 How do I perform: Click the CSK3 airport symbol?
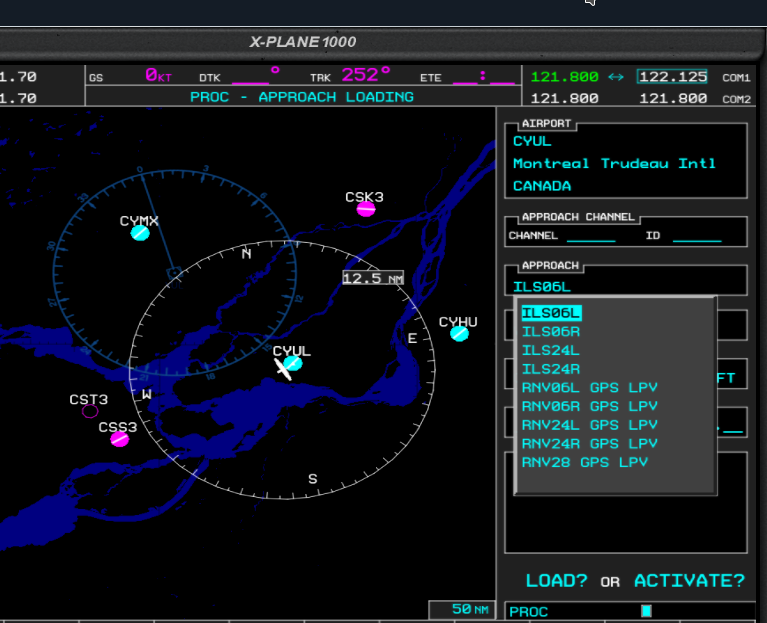[x=366, y=209]
